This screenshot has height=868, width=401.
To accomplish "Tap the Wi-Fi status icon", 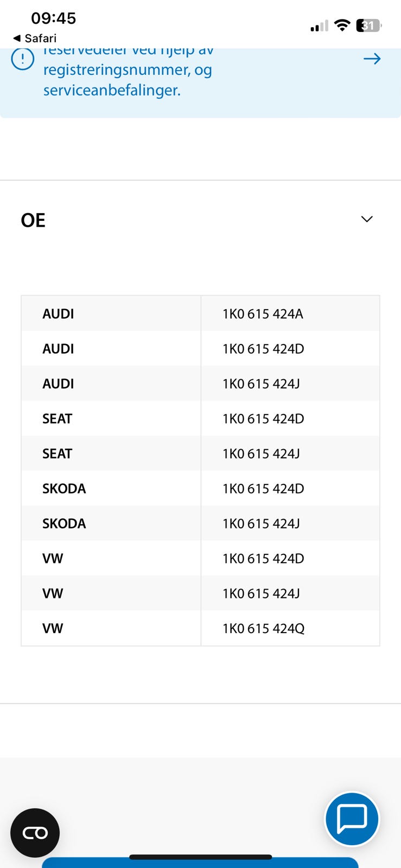I will point(342,25).
